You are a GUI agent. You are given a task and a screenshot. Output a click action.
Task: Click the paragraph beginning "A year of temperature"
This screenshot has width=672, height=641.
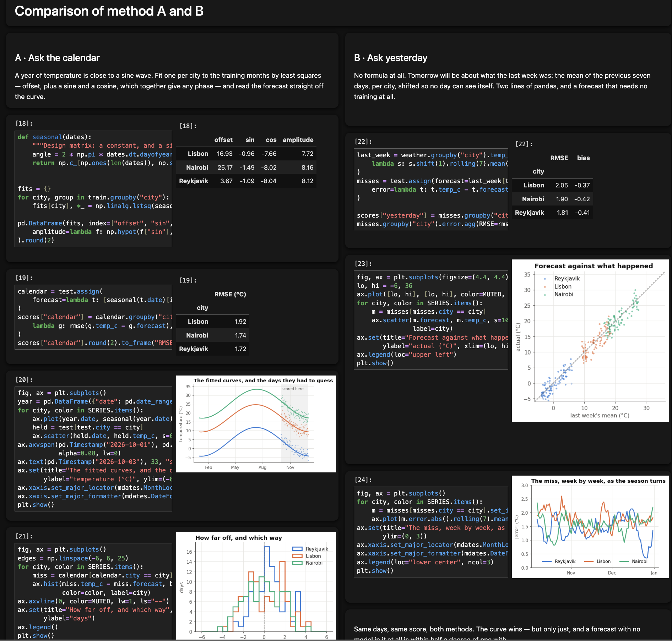[x=169, y=86]
